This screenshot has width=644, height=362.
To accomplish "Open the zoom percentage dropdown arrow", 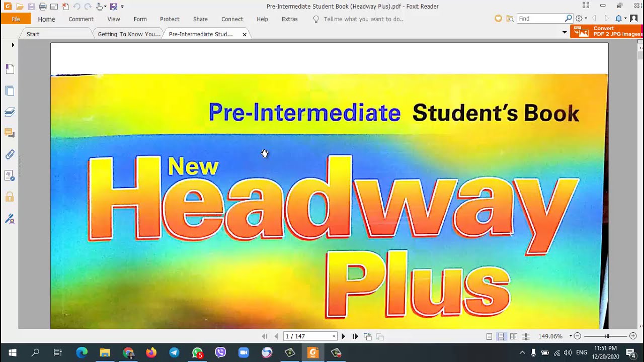I will (571, 336).
